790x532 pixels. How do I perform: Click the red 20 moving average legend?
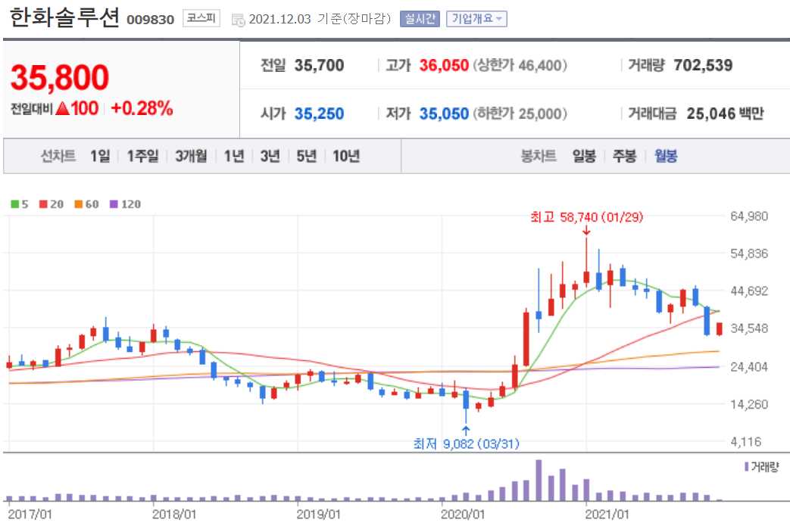52,204
